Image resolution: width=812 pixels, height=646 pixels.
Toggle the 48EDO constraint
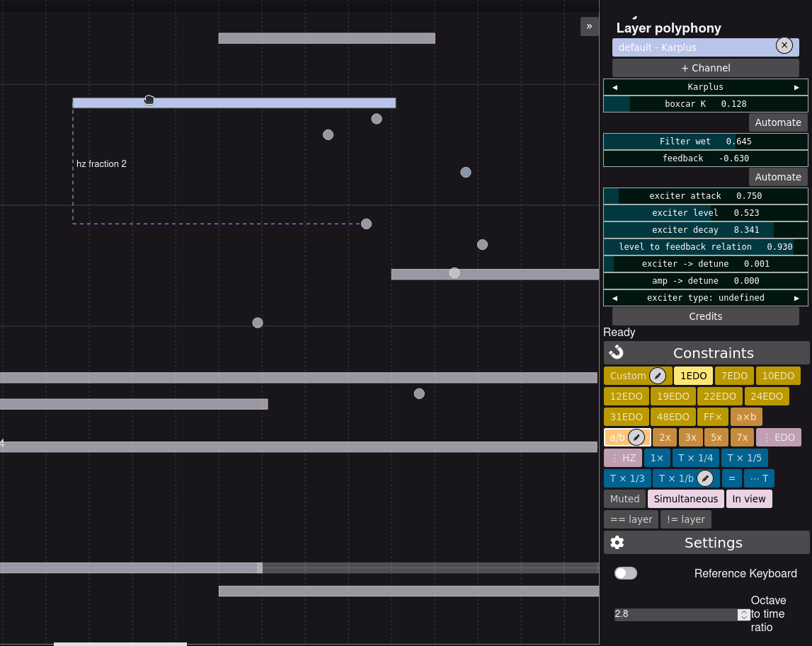point(673,417)
